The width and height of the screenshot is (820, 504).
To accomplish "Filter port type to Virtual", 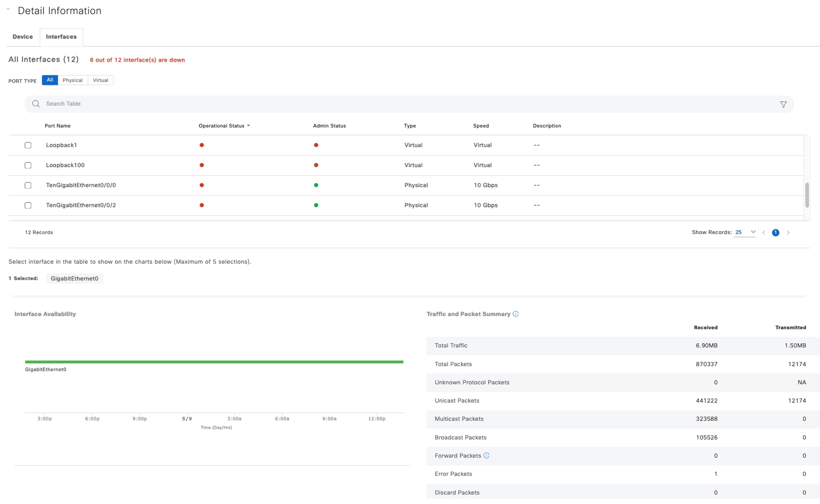I will (x=100, y=80).
